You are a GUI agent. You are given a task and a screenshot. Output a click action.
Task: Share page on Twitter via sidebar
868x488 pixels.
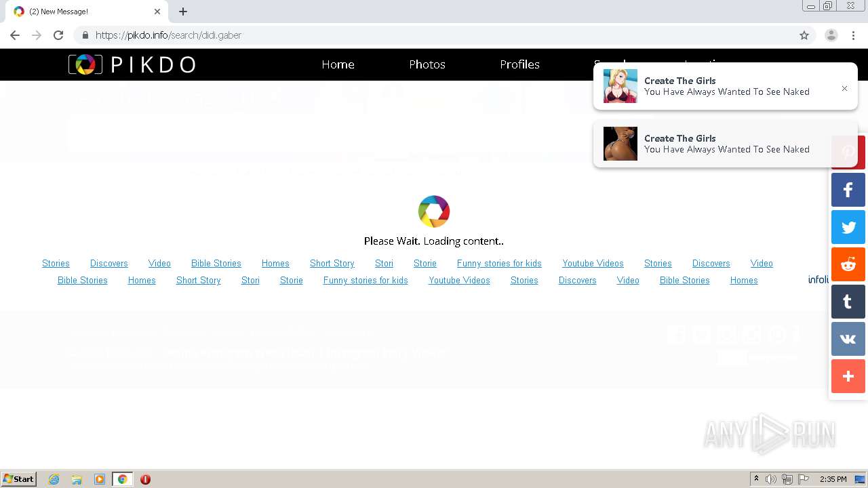point(848,227)
